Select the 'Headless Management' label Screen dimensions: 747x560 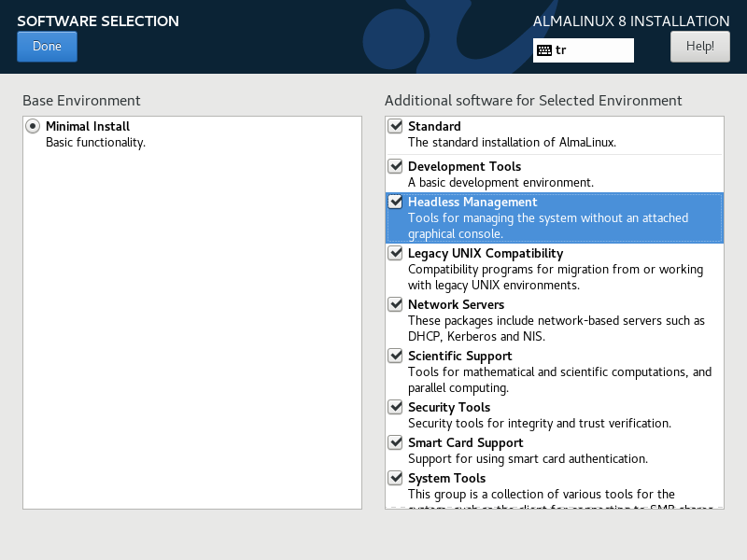point(472,202)
